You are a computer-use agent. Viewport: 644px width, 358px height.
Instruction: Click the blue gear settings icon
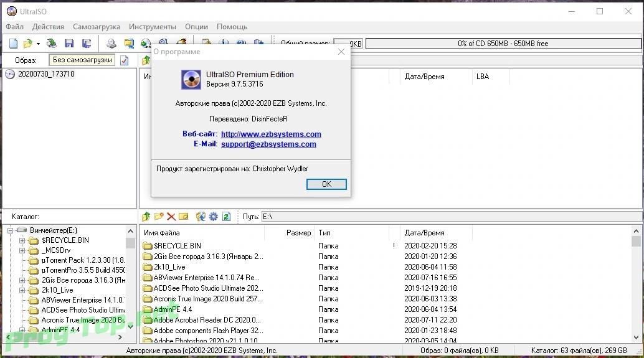tap(213, 217)
